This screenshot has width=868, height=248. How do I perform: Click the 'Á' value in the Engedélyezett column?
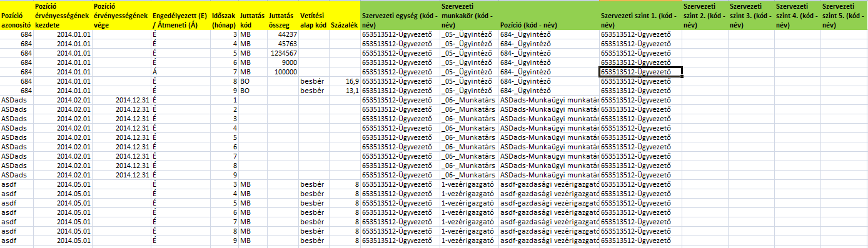(x=181, y=72)
